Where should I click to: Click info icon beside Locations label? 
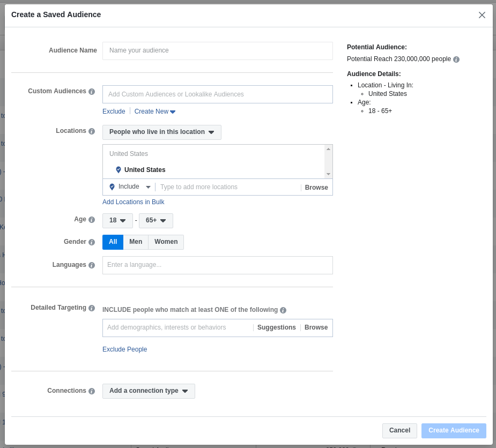(x=92, y=131)
